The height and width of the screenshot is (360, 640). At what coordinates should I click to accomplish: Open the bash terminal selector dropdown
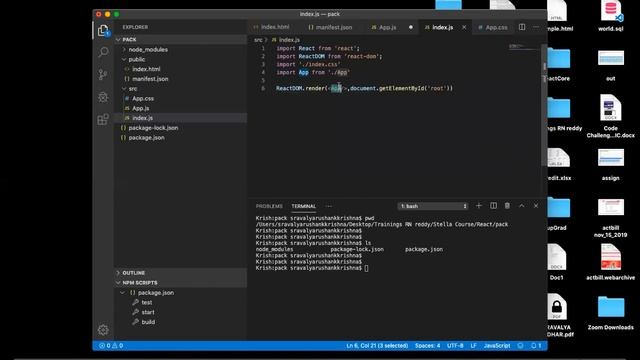pos(433,206)
